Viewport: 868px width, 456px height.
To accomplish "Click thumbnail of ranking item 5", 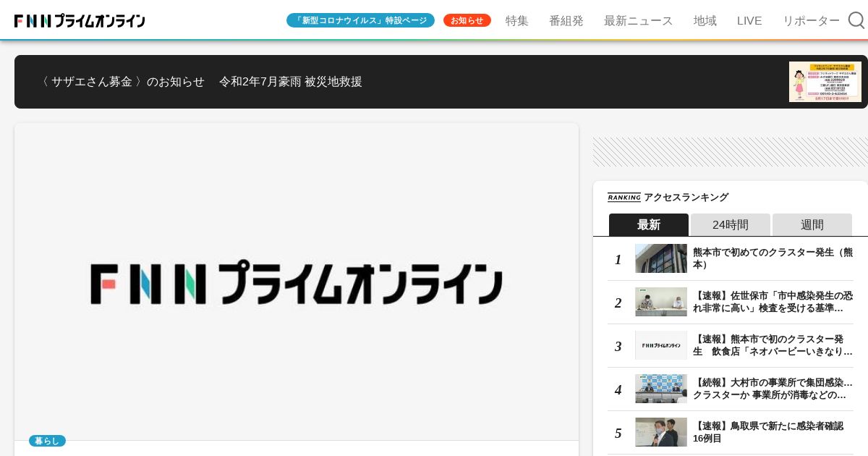I will (661, 432).
